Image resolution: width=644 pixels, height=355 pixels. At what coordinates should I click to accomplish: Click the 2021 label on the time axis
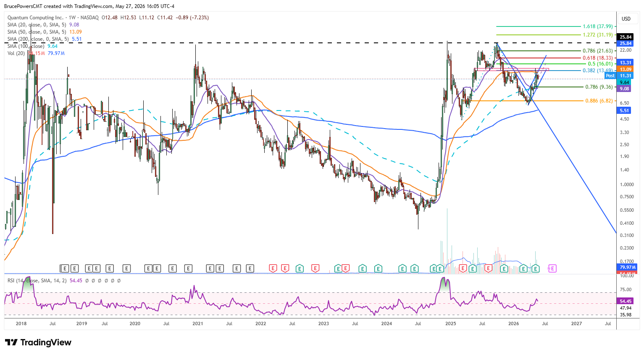197,323
